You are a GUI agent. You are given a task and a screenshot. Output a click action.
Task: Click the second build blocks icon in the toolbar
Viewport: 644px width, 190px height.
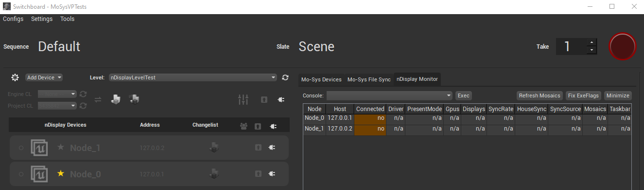134,99
